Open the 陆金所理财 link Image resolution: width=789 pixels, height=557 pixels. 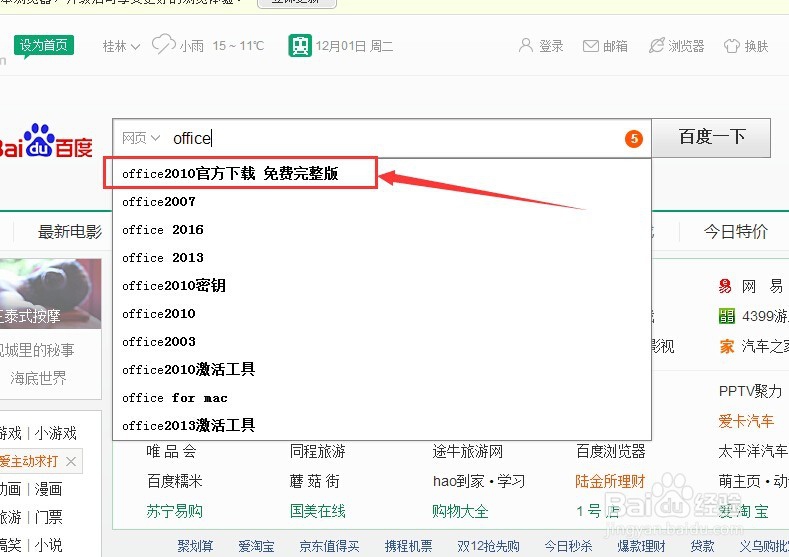(610, 481)
